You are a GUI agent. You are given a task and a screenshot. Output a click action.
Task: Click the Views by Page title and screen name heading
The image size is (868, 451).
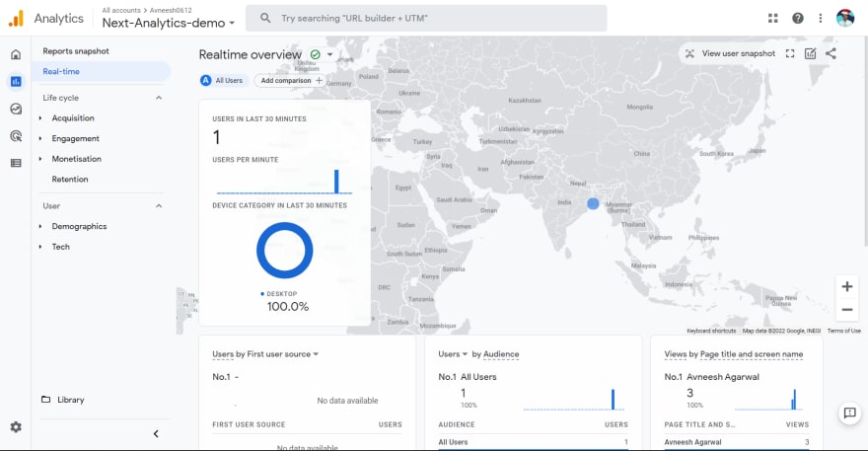point(734,354)
